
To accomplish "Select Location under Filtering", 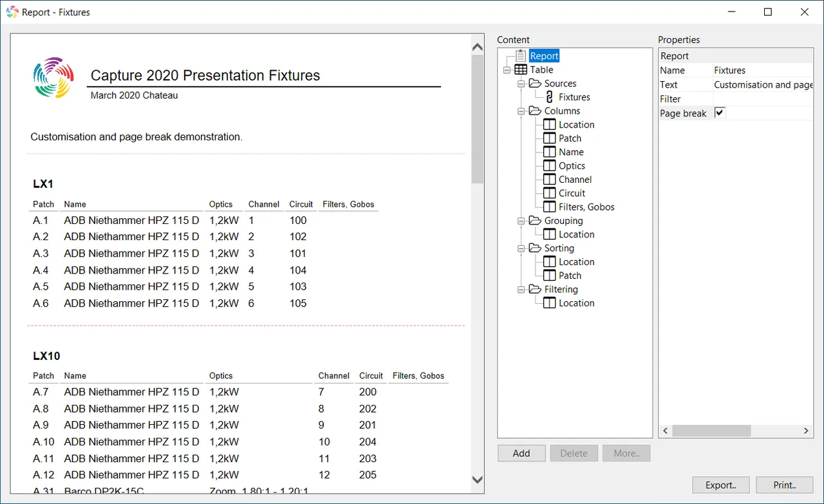I will [x=576, y=303].
